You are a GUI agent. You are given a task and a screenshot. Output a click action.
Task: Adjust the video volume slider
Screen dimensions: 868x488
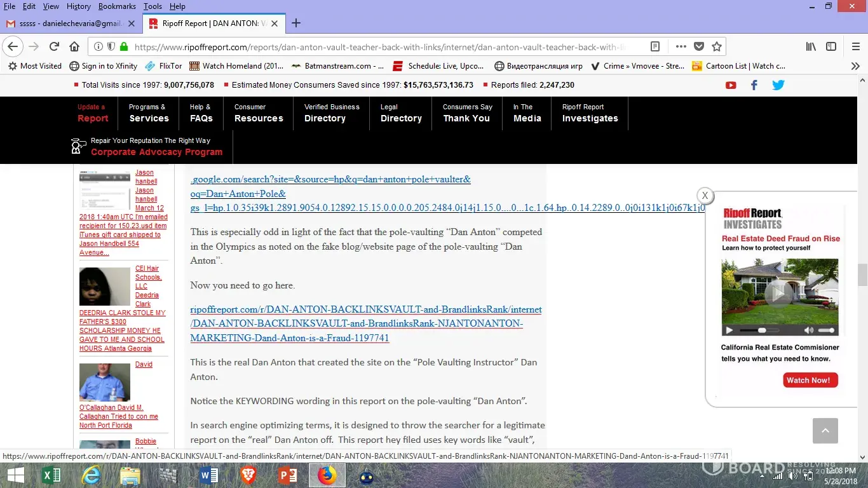tap(826, 330)
